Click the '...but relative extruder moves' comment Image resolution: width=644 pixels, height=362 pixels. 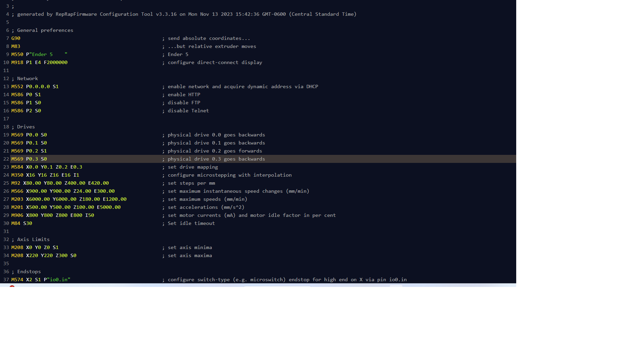pyautogui.click(x=209, y=46)
